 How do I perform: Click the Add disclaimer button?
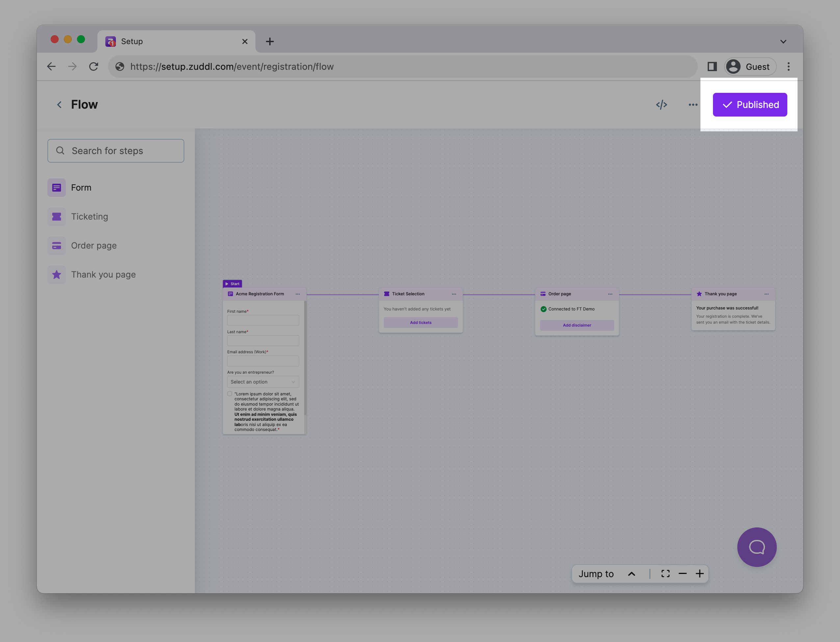point(576,325)
